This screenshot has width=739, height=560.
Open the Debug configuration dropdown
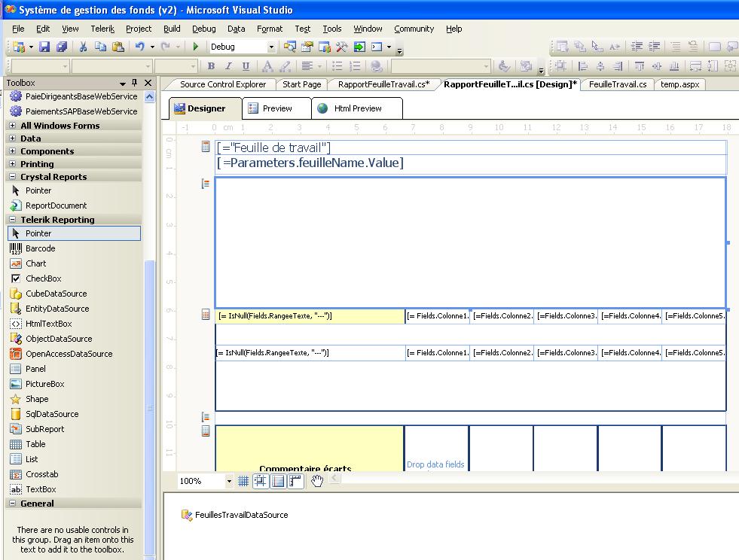271,47
